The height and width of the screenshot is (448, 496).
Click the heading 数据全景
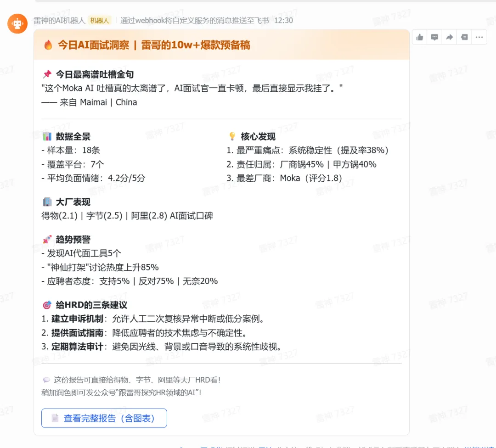point(73,136)
